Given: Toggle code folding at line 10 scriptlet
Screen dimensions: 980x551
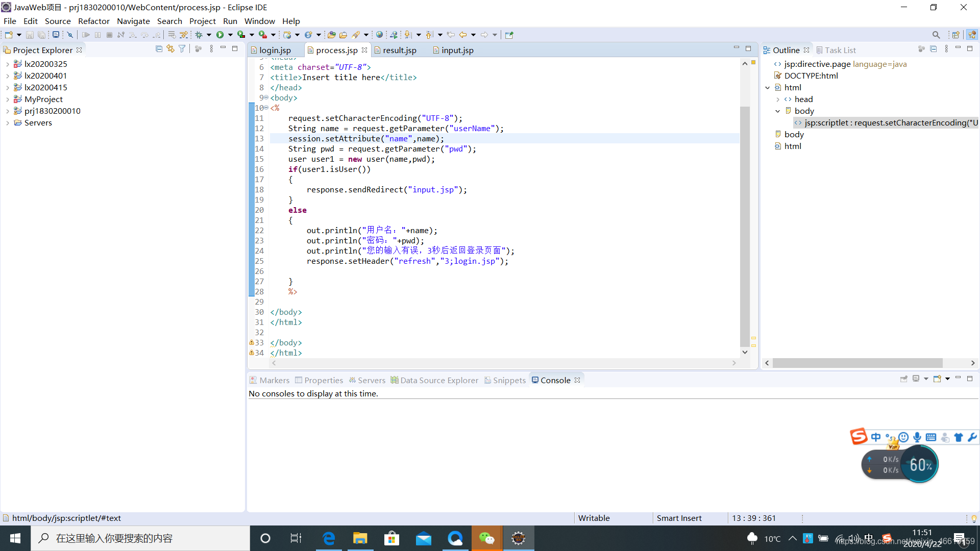Looking at the screenshot, I should click(x=266, y=108).
